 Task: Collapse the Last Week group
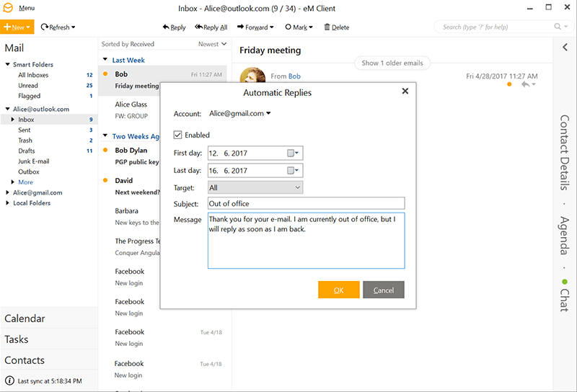105,60
